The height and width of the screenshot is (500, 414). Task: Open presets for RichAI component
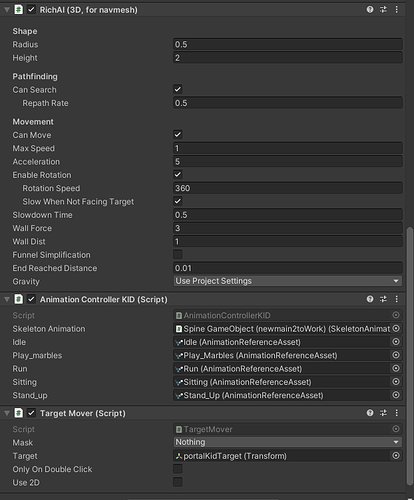tap(383, 10)
